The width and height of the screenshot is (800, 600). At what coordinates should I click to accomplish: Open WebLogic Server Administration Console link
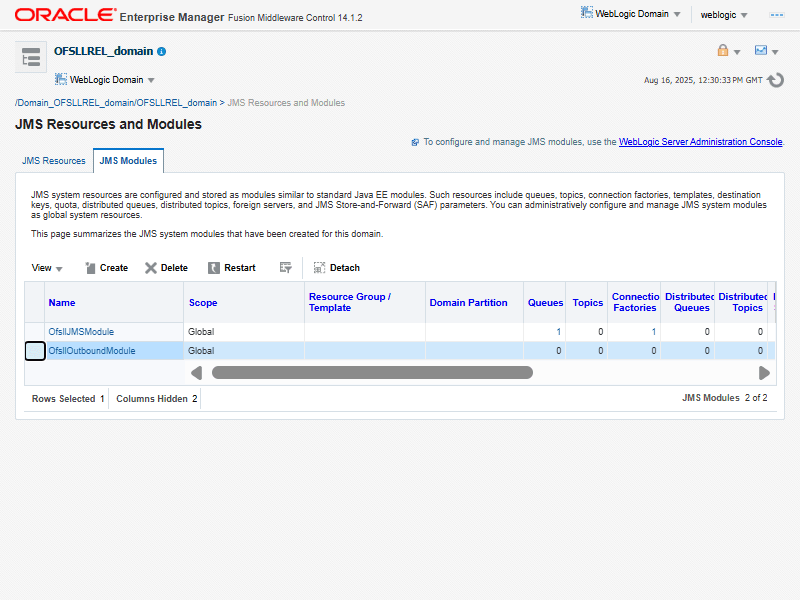(x=701, y=142)
